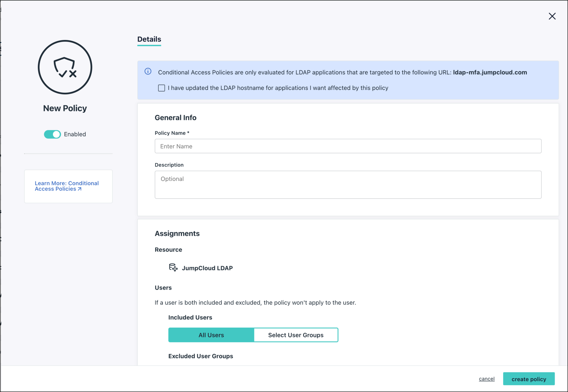The image size is (568, 392).
Task: Select All Users under Included Users
Action: (x=211, y=335)
